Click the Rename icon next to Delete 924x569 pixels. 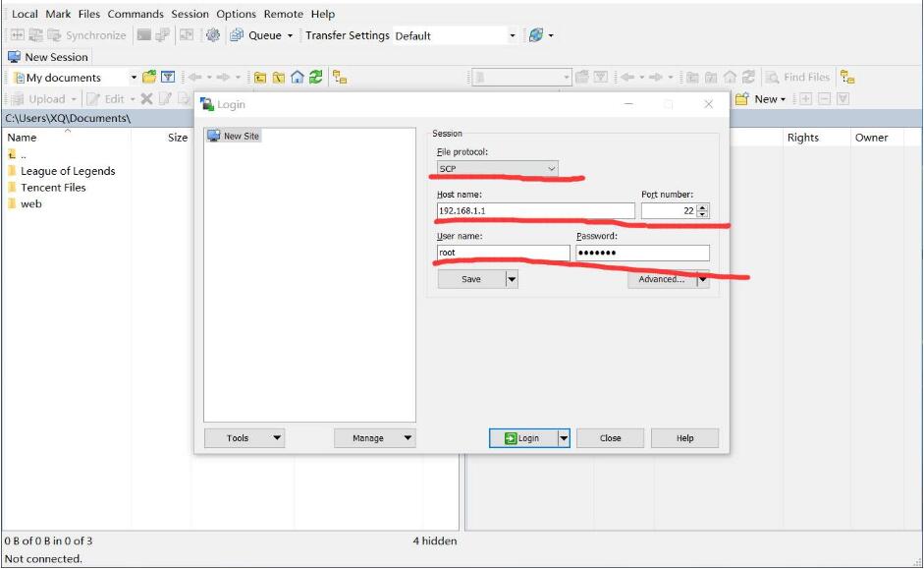coord(165,99)
